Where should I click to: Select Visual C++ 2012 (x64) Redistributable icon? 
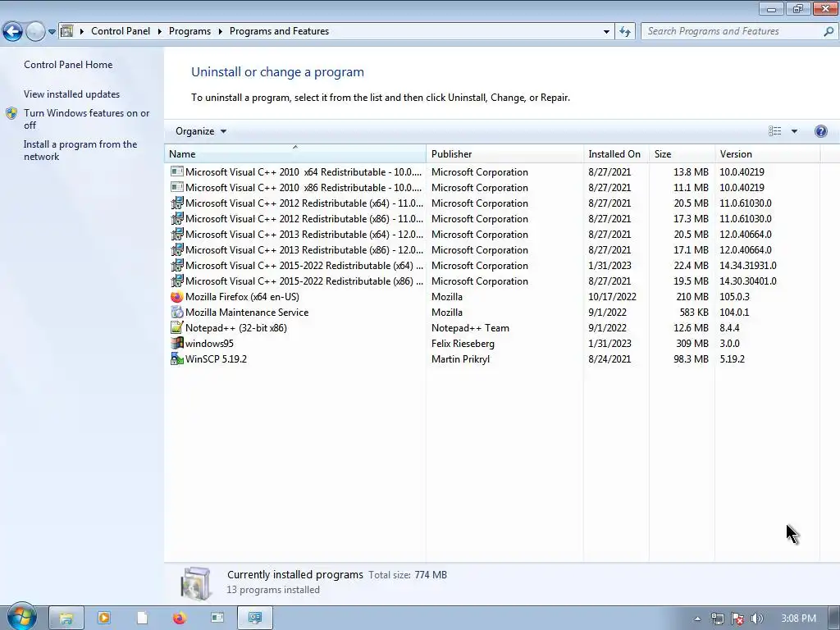pos(177,203)
